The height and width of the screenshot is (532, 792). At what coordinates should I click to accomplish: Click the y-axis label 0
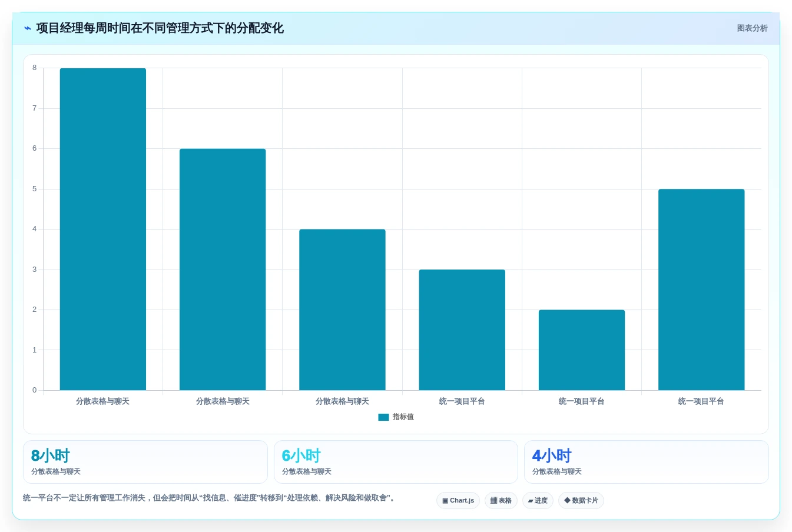pos(35,390)
